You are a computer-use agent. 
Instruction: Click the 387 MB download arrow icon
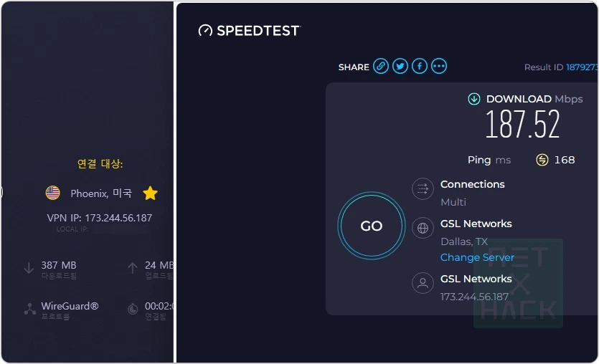[29, 268]
